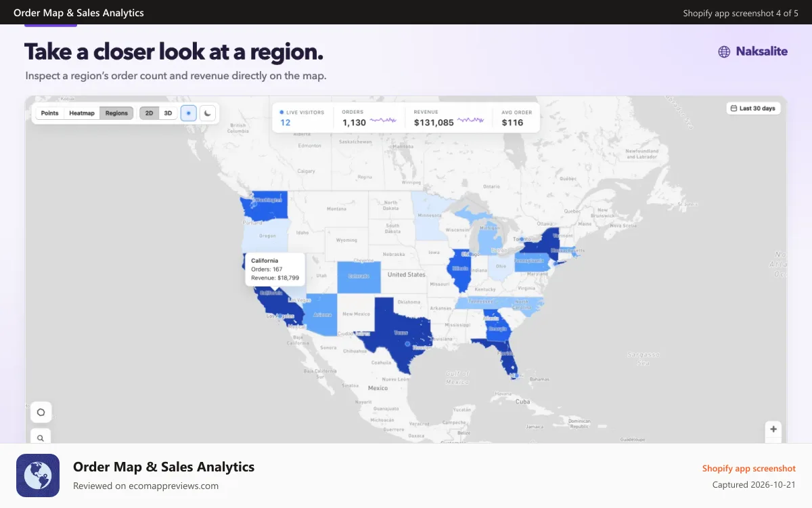Click the Live Visitors count 12

point(286,123)
